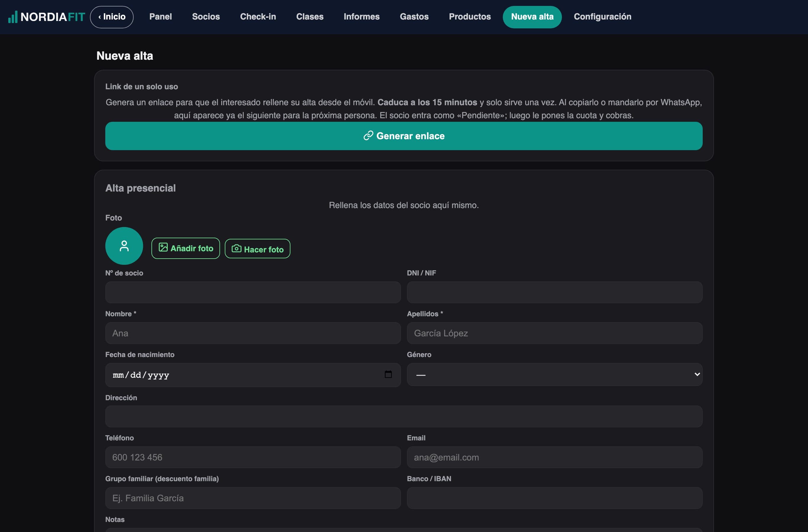Open the birth date calendar picker icon
The image size is (808, 532).
[x=388, y=374]
